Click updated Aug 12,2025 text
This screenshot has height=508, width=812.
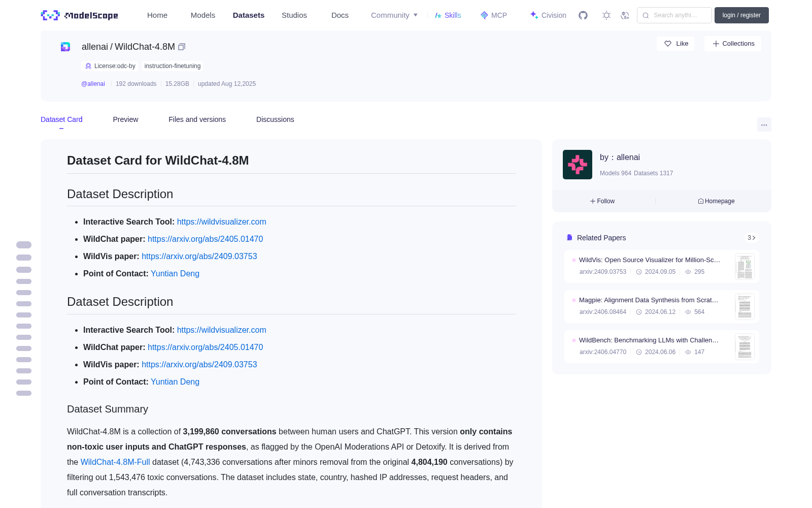tap(227, 84)
